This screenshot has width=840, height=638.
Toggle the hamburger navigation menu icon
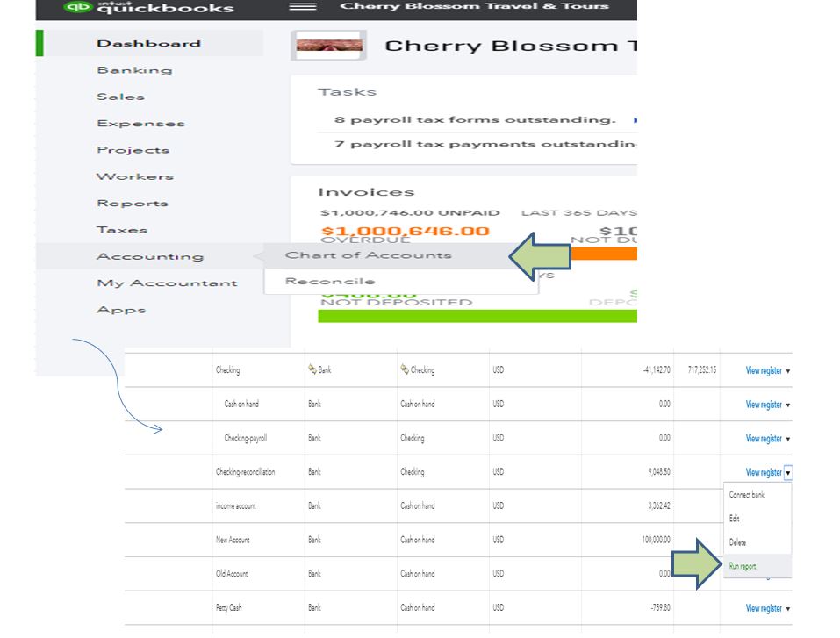point(303,7)
